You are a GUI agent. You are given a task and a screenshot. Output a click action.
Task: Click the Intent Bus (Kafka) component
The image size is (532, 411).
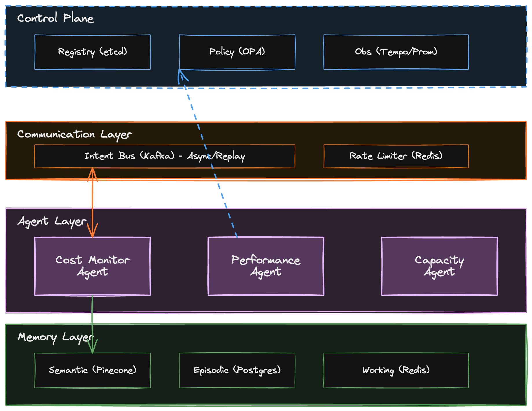(x=130, y=156)
